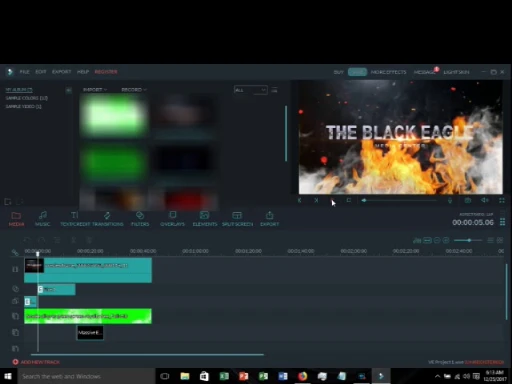Click the timeline link icon
The height and width of the screenshot is (384, 512).
pos(15,252)
